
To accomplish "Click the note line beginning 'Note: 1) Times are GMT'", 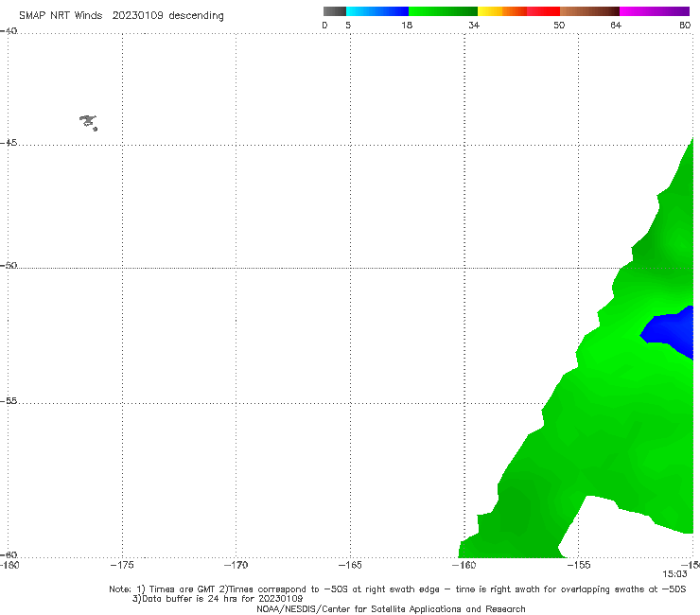I will coord(397,589).
